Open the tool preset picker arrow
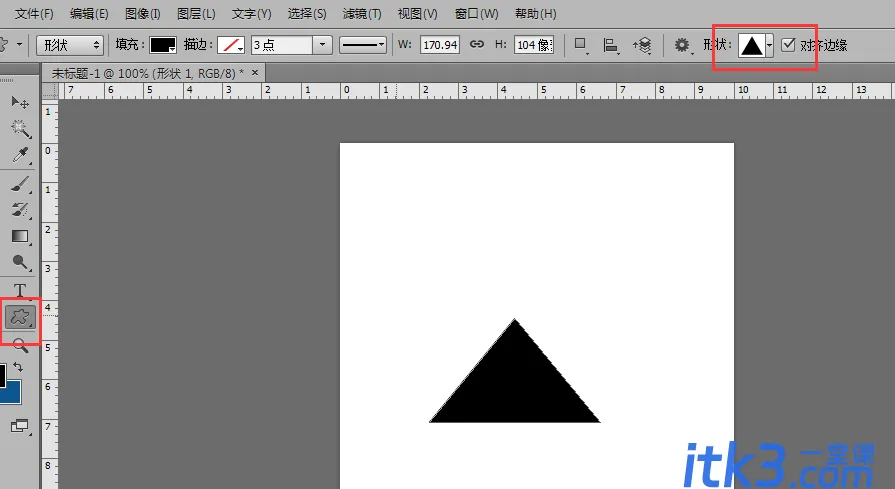Screen dimensions: 895x489 (19, 44)
